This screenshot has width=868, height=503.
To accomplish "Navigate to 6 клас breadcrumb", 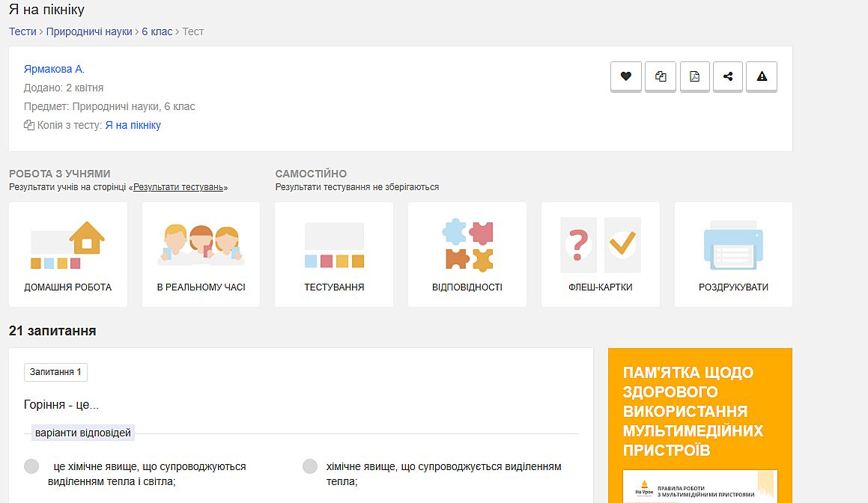I will point(157,31).
